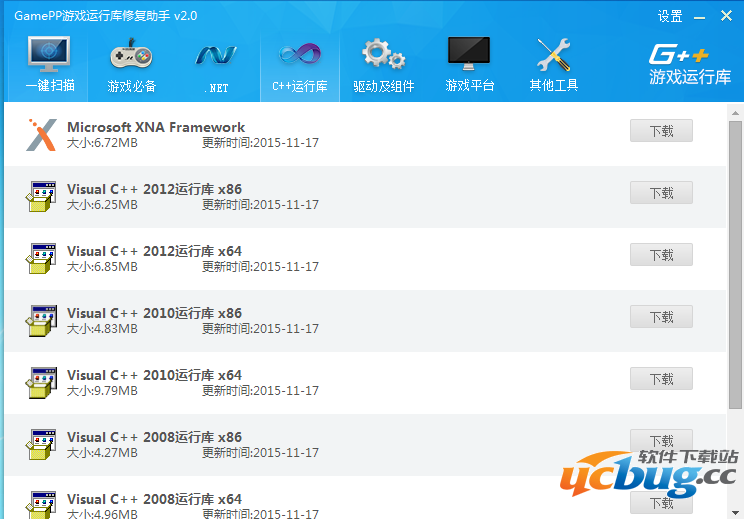The width and height of the screenshot is (744, 519).
Task: Download Visual C++ 2012运行库 x64
Action: (x=661, y=255)
